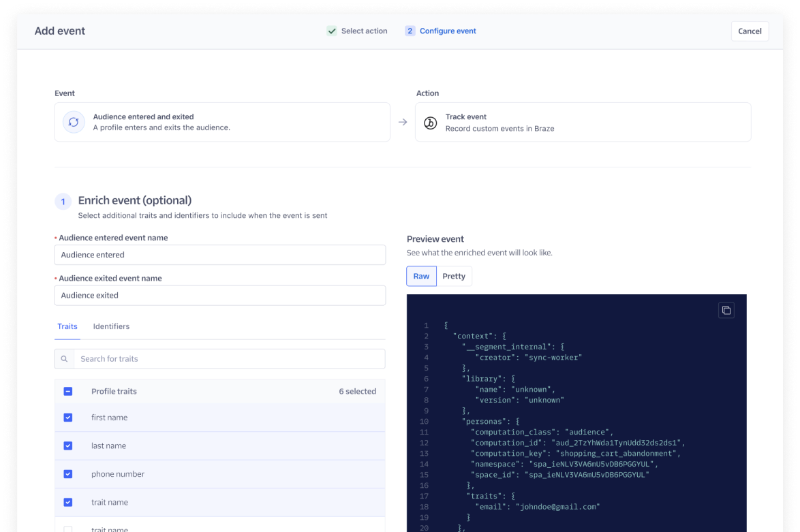Click the 'last name' trait label
This screenshot has width=800, height=532.
(x=108, y=445)
